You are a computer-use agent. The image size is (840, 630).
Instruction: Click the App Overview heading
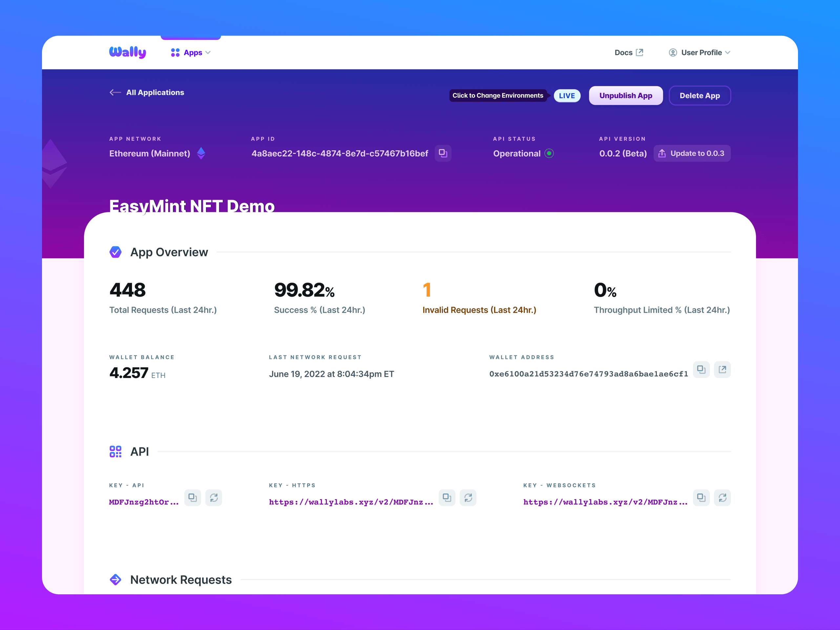coord(169,252)
